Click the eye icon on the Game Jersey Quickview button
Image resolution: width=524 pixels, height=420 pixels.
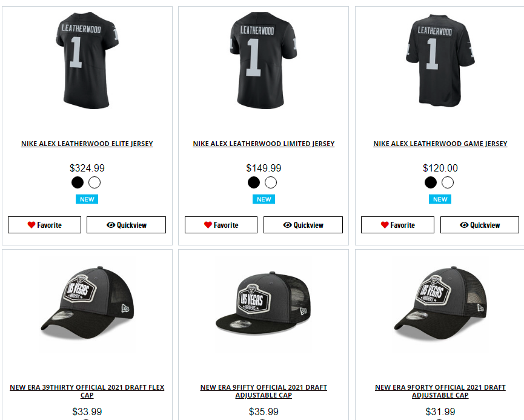(x=464, y=225)
